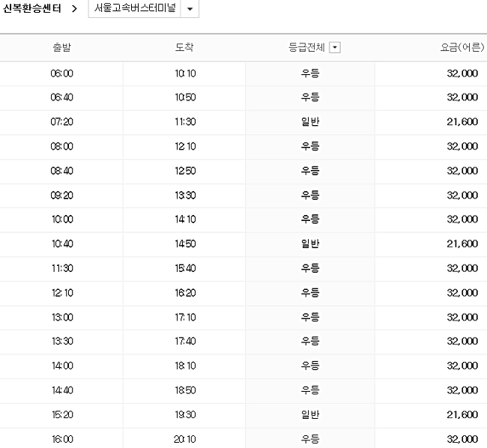This screenshot has height=448, width=487.
Task: Click the 14:50 arrival time
Action: [185, 243]
